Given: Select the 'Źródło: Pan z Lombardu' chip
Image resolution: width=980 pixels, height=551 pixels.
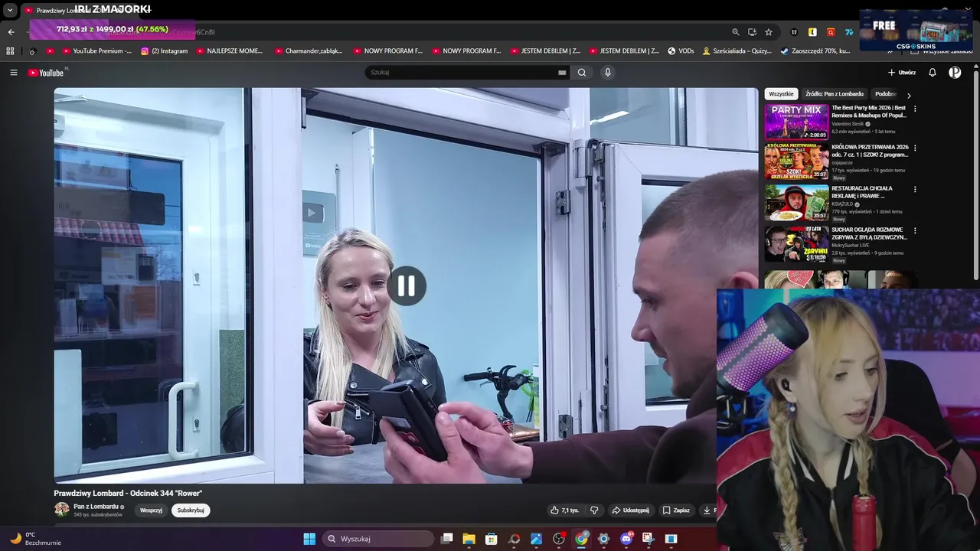Looking at the screenshot, I should click(x=835, y=94).
